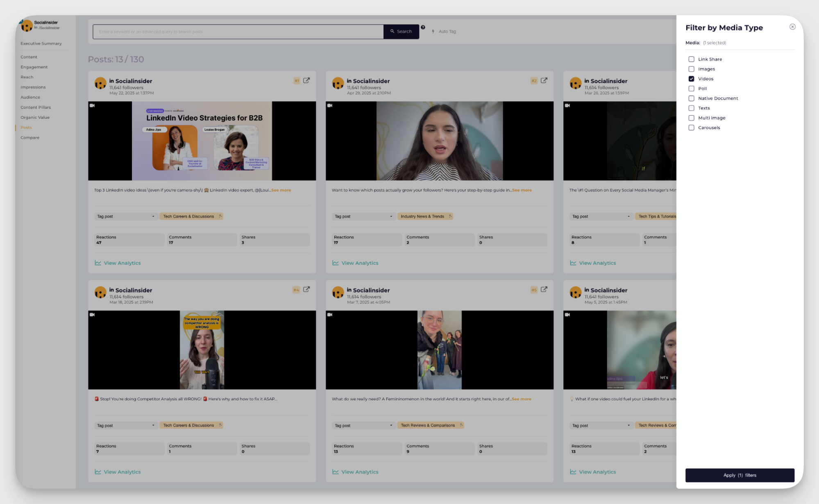Click the Socialinsider avatar on May 22 post

[x=100, y=83]
